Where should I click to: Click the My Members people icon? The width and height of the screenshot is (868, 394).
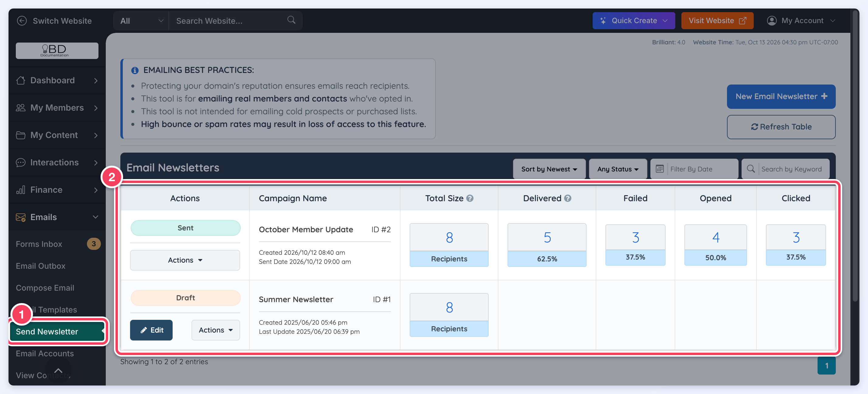point(21,108)
